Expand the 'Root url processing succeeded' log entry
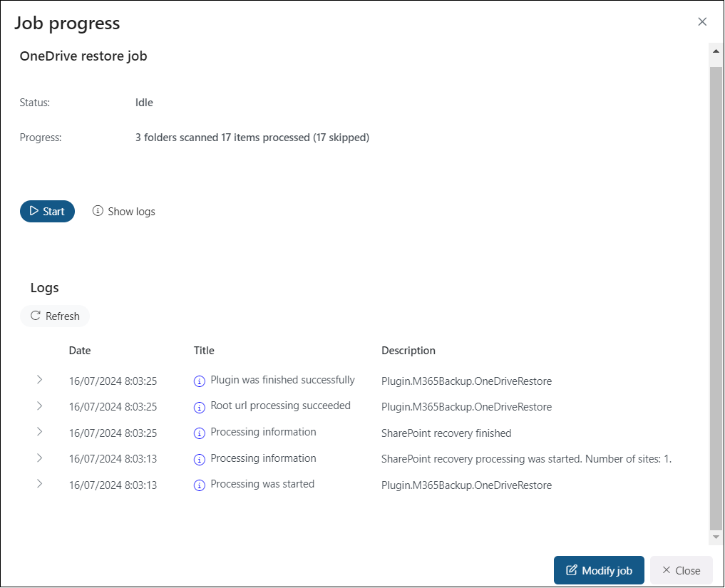The width and height of the screenshot is (725, 588). point(39,406)
